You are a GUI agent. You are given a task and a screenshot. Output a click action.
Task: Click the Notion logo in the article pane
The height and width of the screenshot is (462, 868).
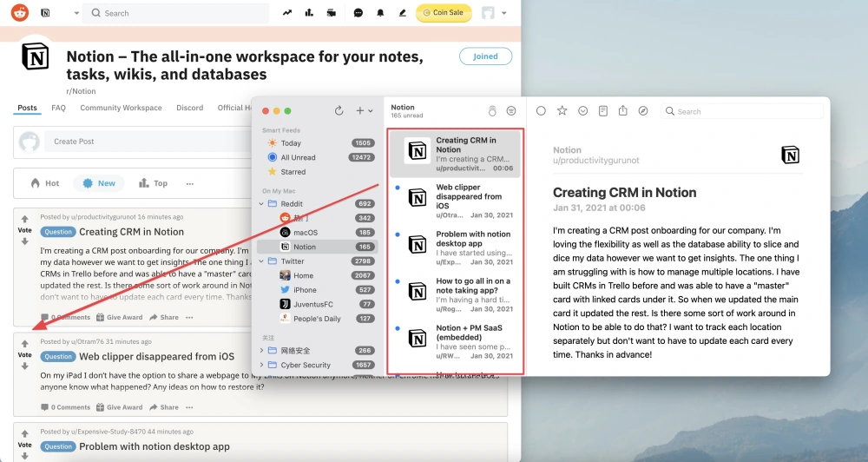pos(791,155)
